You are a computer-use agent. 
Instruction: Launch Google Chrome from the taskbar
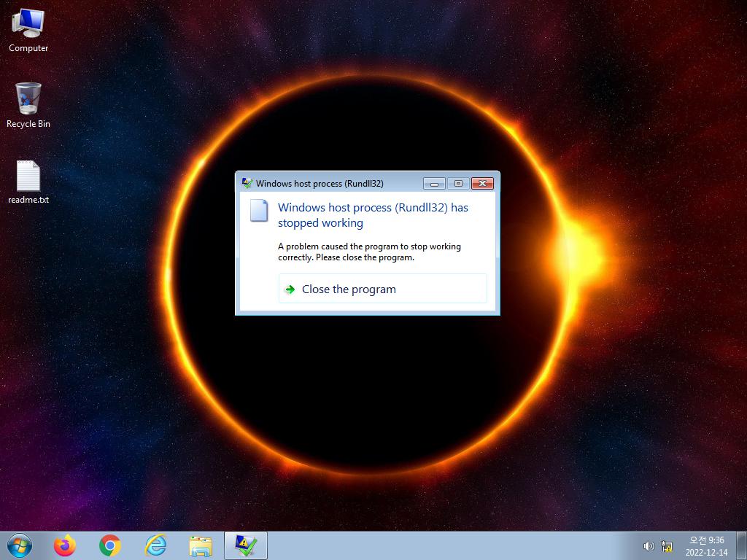tap(110, 545)
